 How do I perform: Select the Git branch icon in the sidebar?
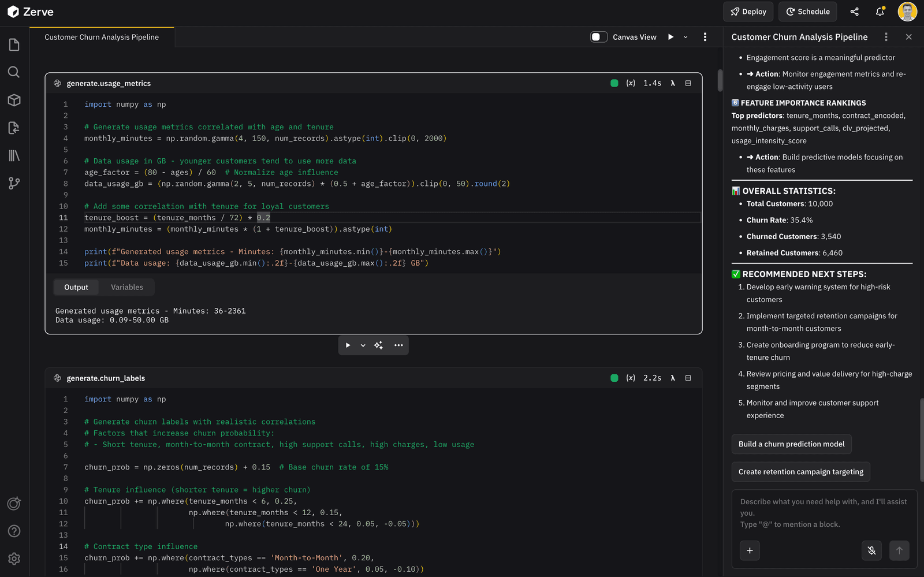[14, 183]
